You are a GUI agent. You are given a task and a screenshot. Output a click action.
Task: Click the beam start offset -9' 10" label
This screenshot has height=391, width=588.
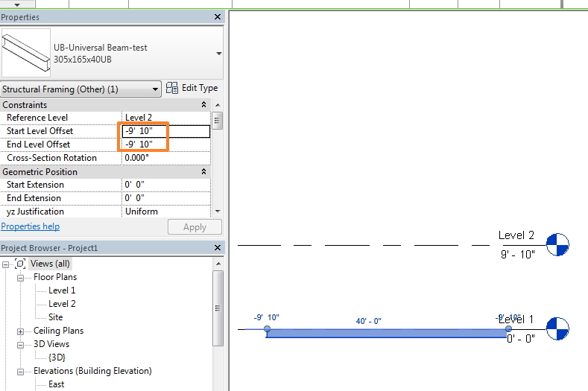point(267,317)
